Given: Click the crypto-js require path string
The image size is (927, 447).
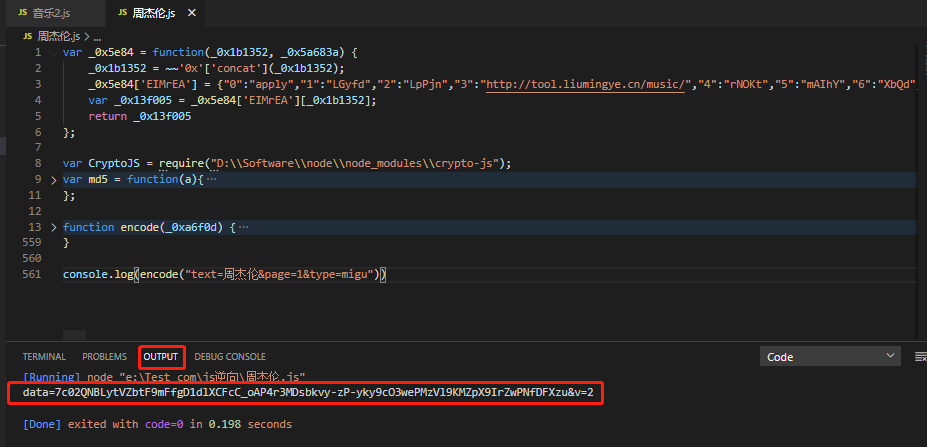Looking at the screenshot, I should (355, 164).
